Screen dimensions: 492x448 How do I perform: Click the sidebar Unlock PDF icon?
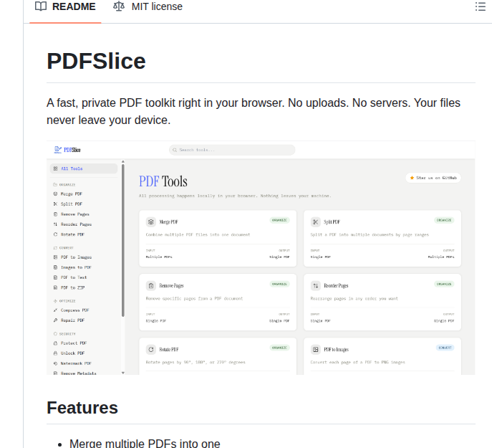coord(56,353)
